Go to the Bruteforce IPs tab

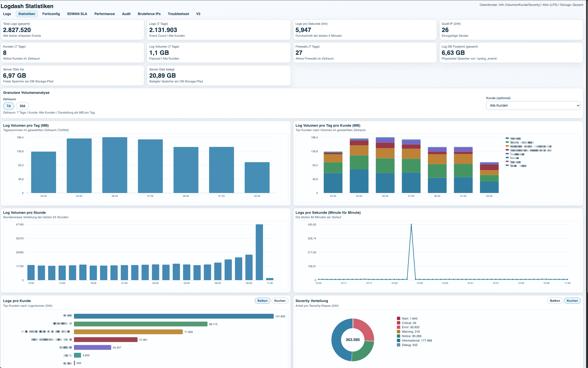(149, 14)
